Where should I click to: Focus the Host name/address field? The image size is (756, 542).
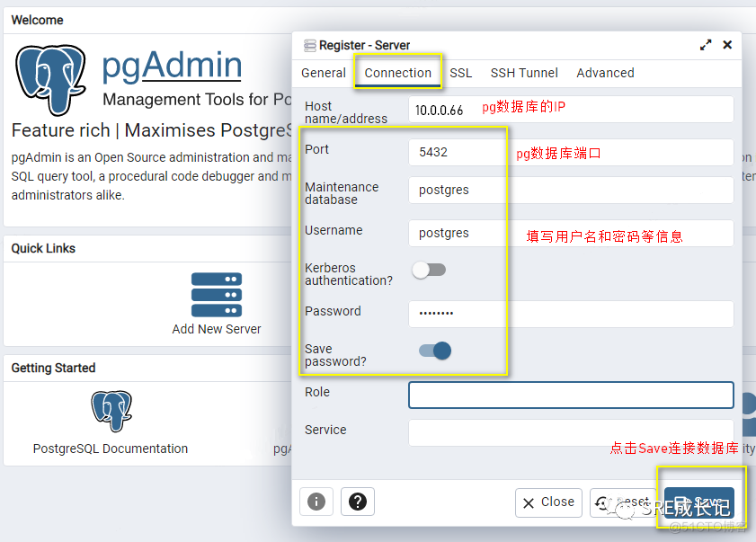(x=571, y=109)
